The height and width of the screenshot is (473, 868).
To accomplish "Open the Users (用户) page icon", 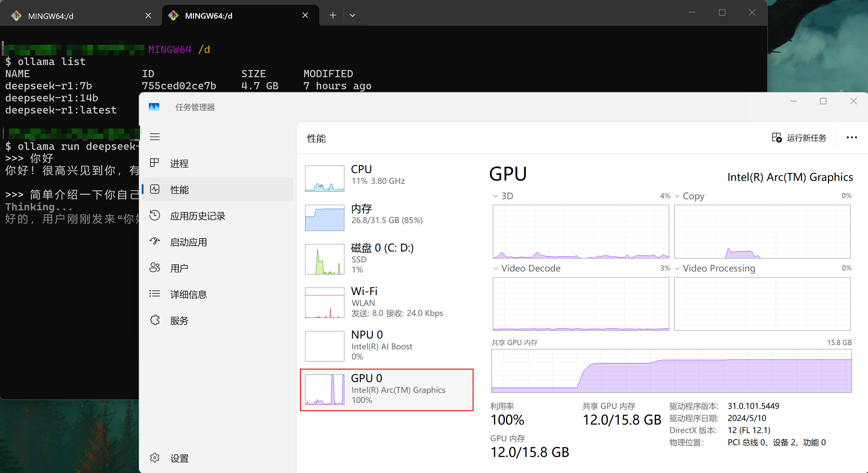I will point(155,268).
